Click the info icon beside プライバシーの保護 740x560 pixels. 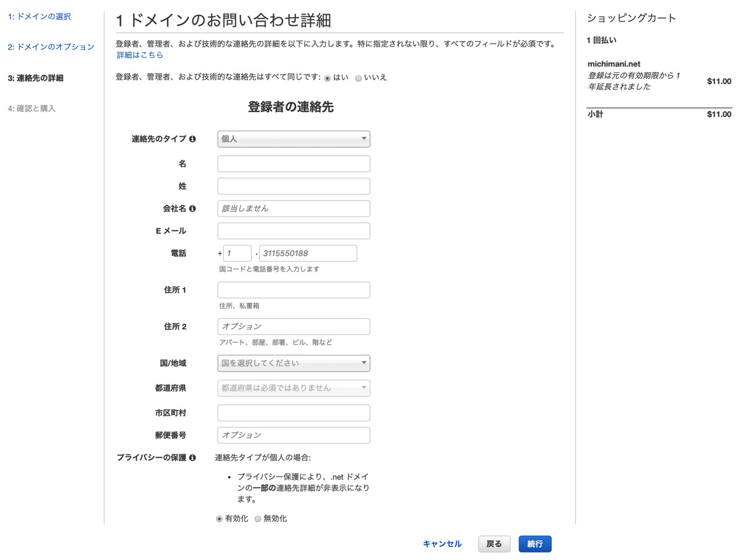pyautogui.click(x=193, y=457)
